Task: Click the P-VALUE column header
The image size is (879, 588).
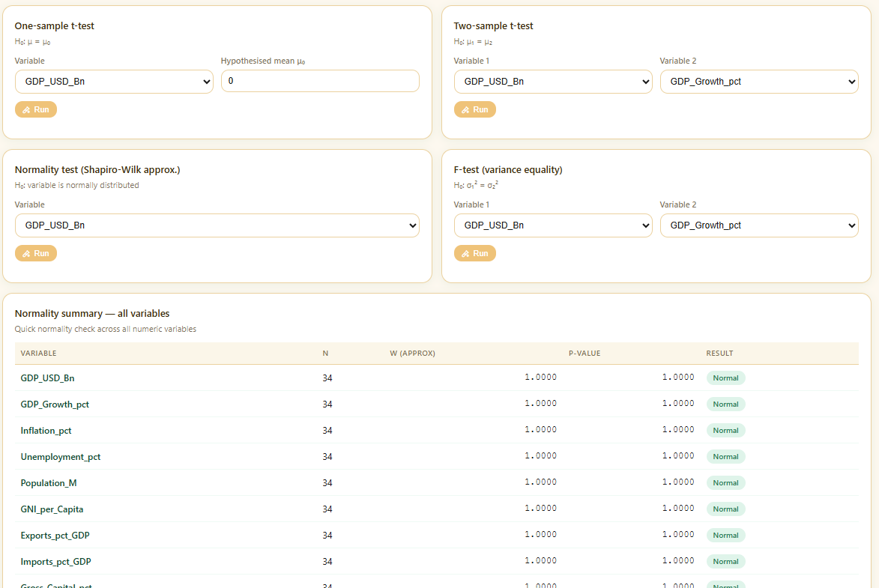Action: coord(585,353)
